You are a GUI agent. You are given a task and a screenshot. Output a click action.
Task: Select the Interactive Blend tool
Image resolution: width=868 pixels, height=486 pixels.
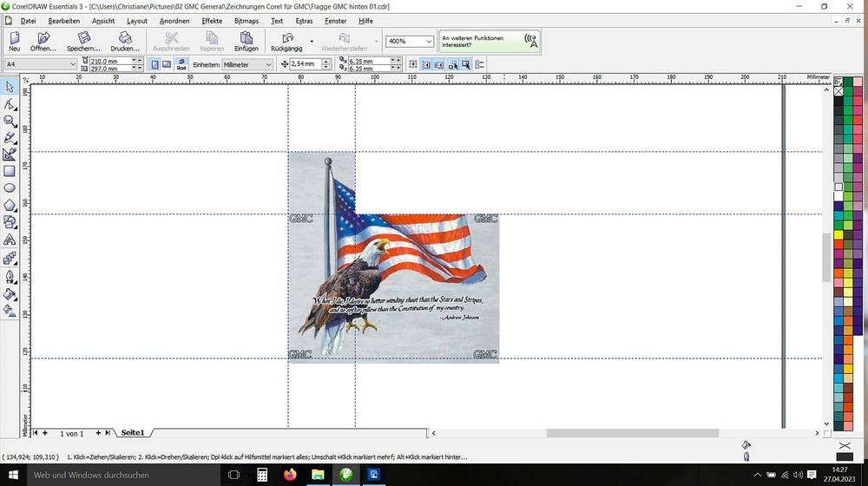point(10,259)
